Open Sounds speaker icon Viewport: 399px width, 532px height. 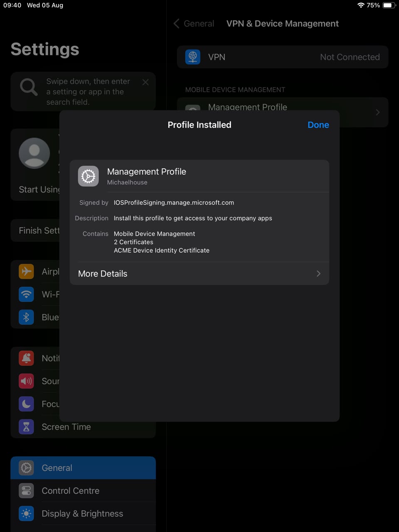(26, 381)
